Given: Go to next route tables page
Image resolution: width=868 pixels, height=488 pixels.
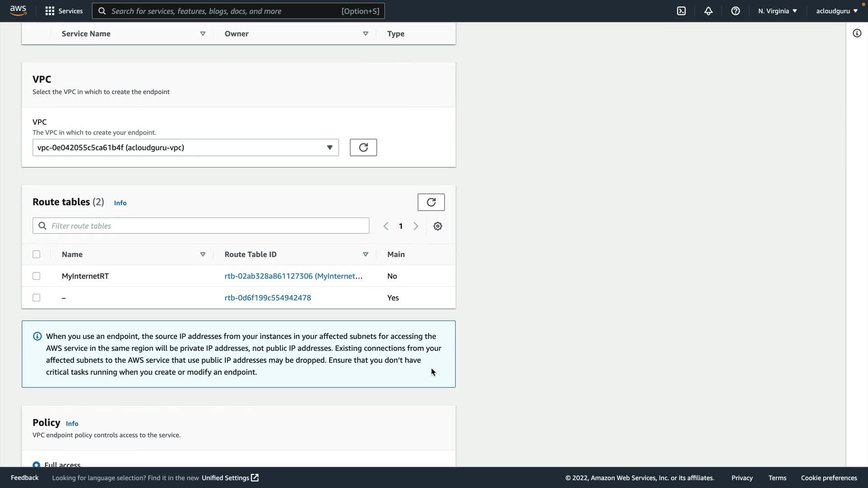Looking at the screenshot, I should point(416,226).
